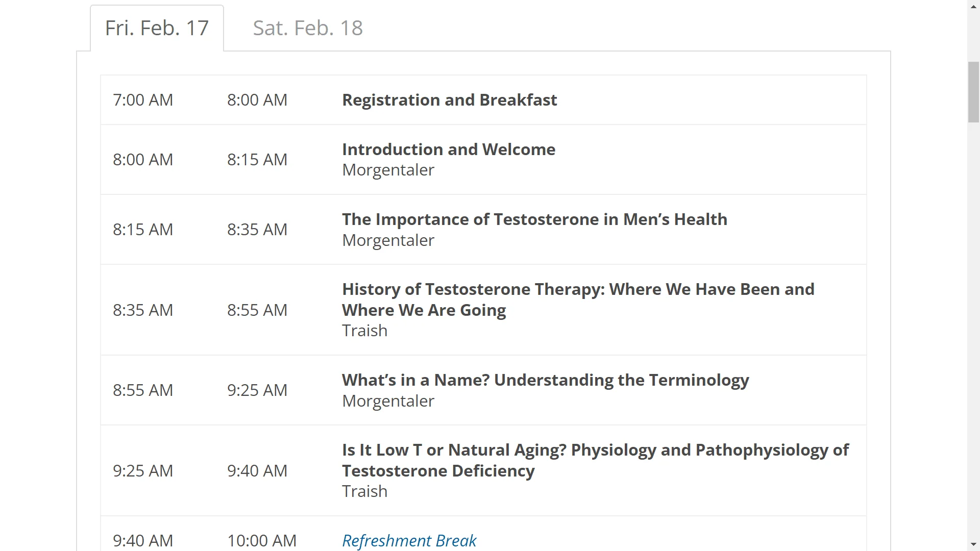Click Introduction and Welcome session title
The width and height of the screenshot is (980, 551).
(x=449, y=149)
